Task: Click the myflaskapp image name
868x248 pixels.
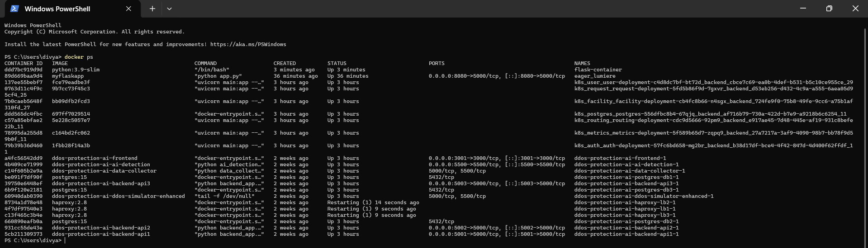Action: [68, 76]
